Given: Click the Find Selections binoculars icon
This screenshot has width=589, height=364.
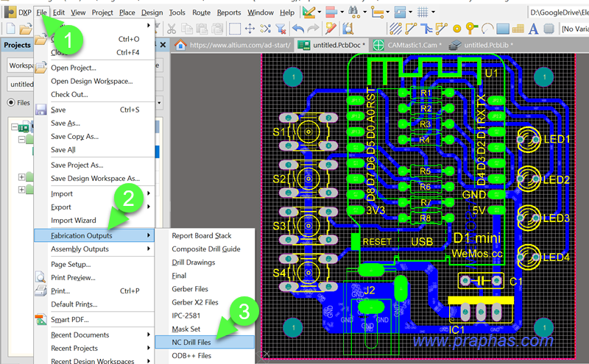Looking at the screenshot, I should pyautogui.click(x=353, y=12).
